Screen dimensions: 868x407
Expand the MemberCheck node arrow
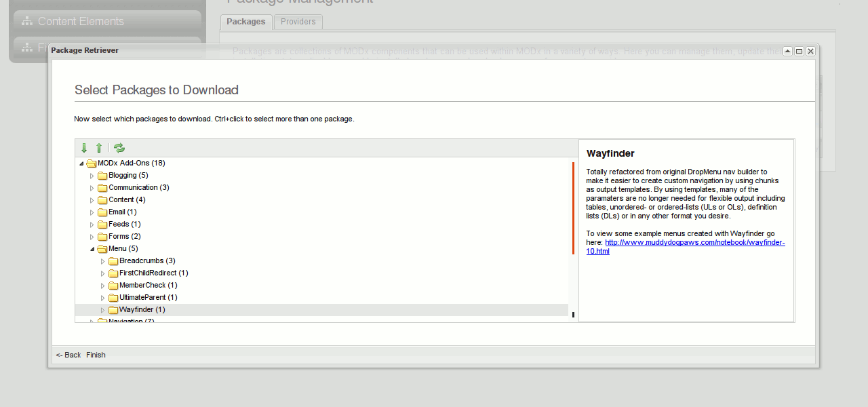click(x=103, y=286)
